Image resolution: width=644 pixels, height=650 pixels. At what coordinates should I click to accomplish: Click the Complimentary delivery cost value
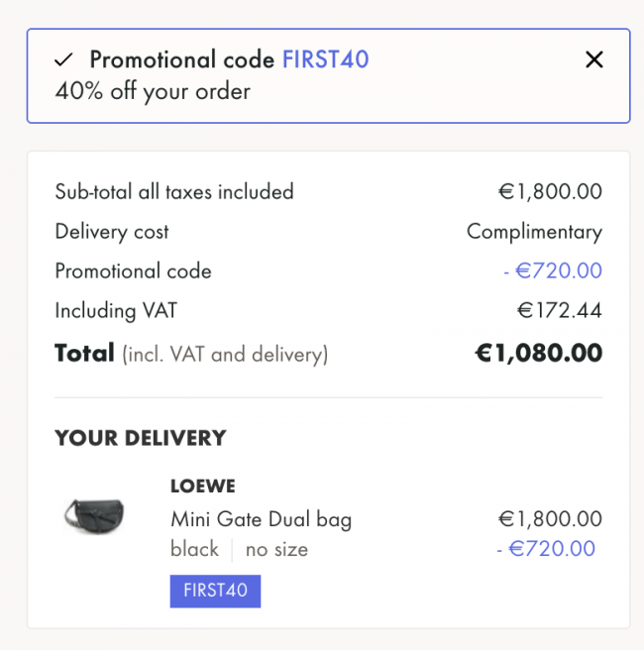pyautogui.click(x=535, y=232)
